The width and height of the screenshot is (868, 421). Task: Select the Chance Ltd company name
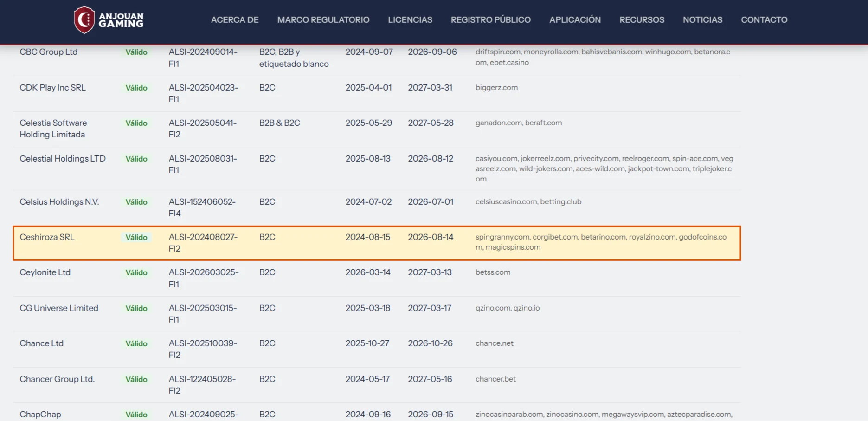click(42, 343)
